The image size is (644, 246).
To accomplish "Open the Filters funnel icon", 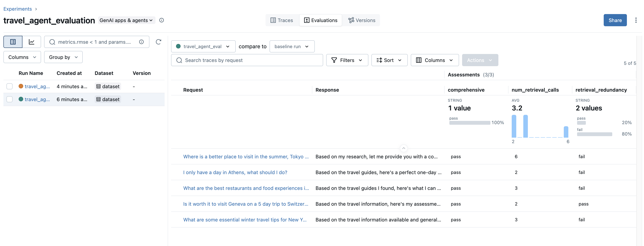I will [x=335, y=60].
